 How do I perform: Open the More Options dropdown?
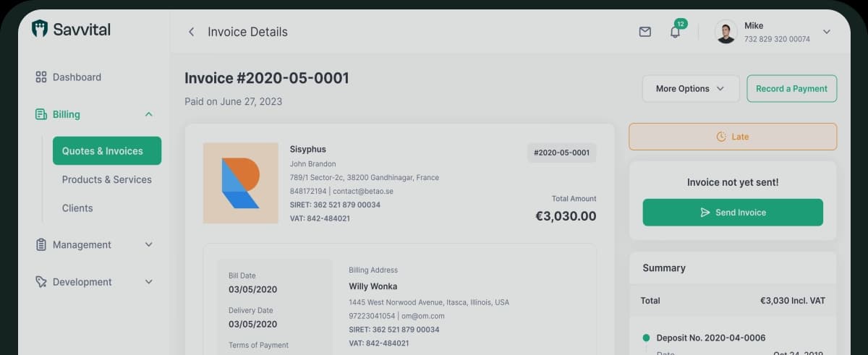tap(690, 89)
